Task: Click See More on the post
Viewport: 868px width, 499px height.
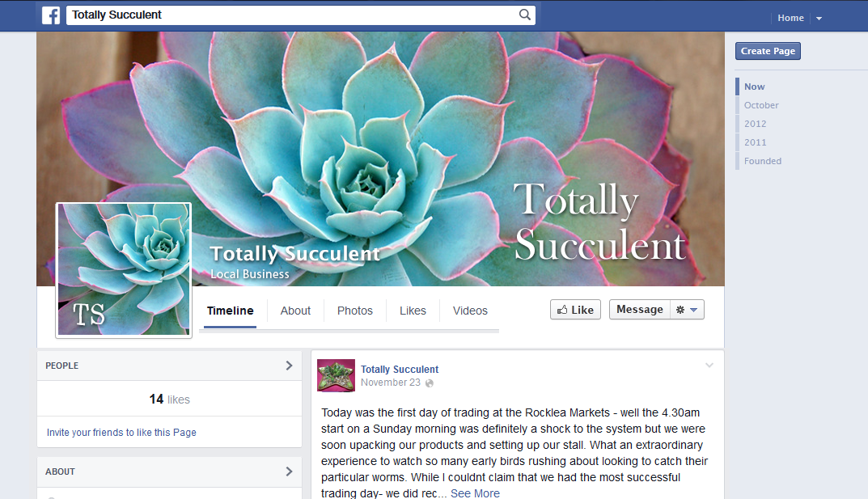Action: pos(475,493)
